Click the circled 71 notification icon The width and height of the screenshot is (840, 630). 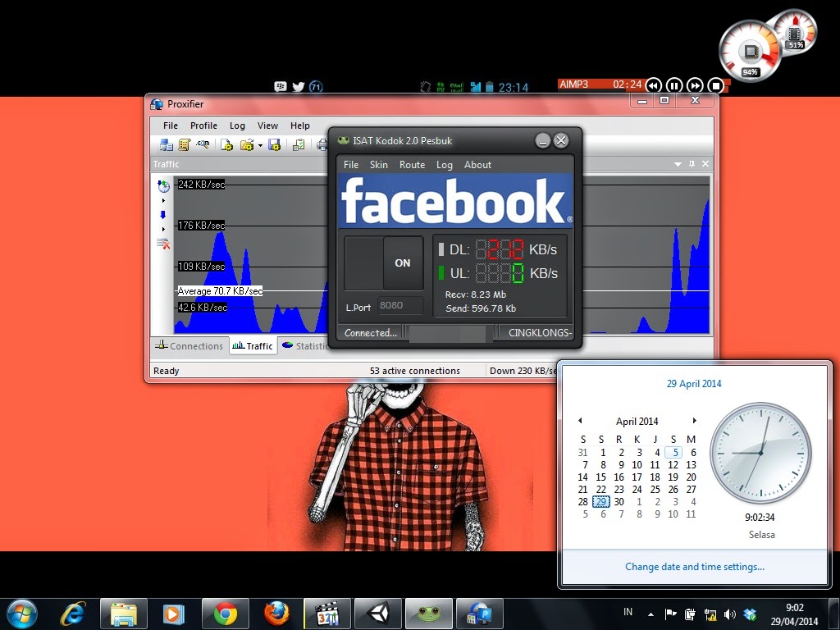coord(316,86)
